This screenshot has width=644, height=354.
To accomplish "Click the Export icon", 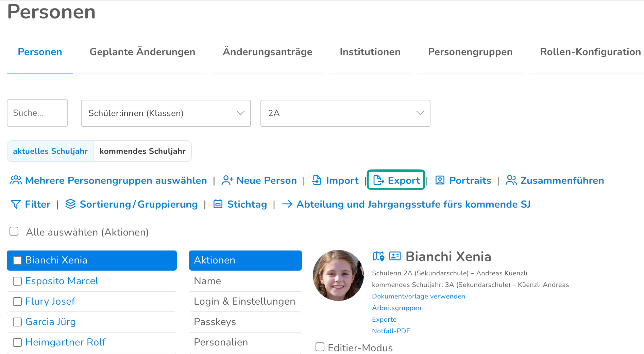I will (379, 180).
